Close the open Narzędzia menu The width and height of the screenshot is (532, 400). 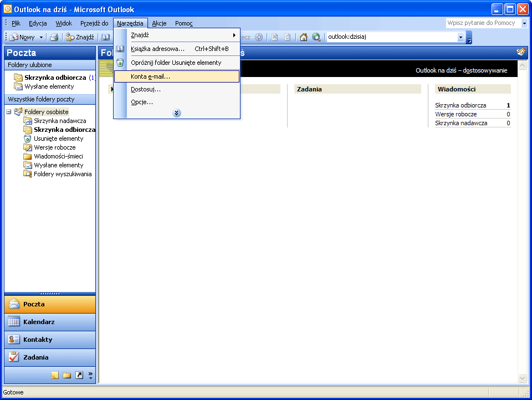130,23
